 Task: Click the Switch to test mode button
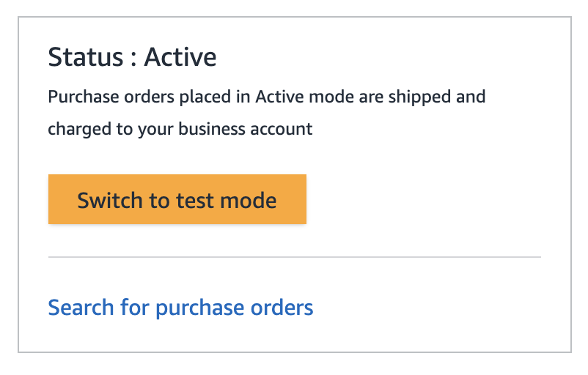(177, 199)
